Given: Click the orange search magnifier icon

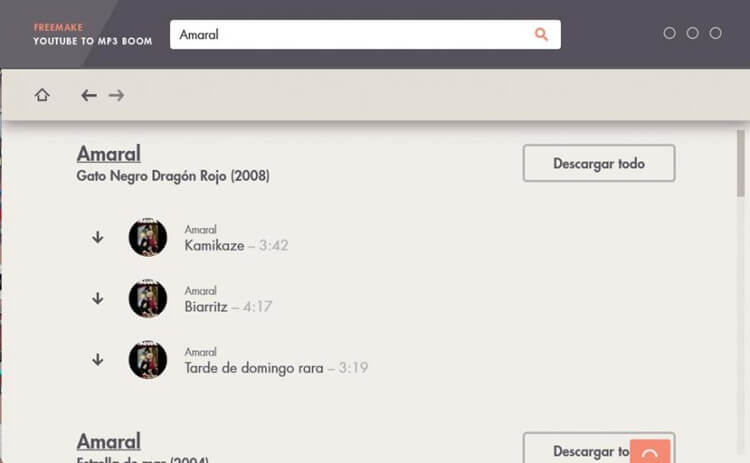Looking at the screenshot, I should pos(541,34).
